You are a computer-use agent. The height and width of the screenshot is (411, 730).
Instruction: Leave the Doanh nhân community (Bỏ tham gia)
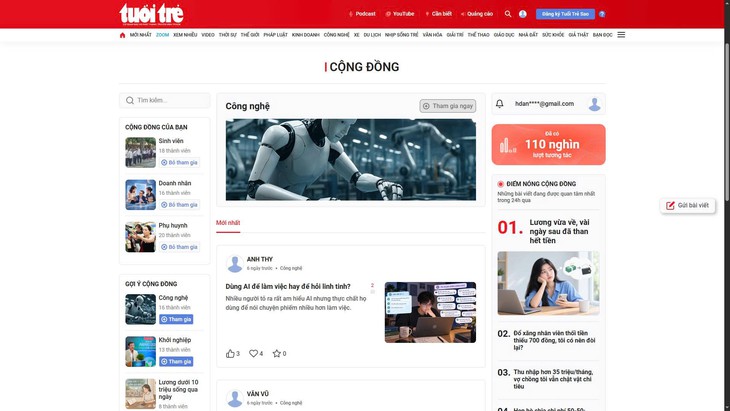(x=179, y=205)
